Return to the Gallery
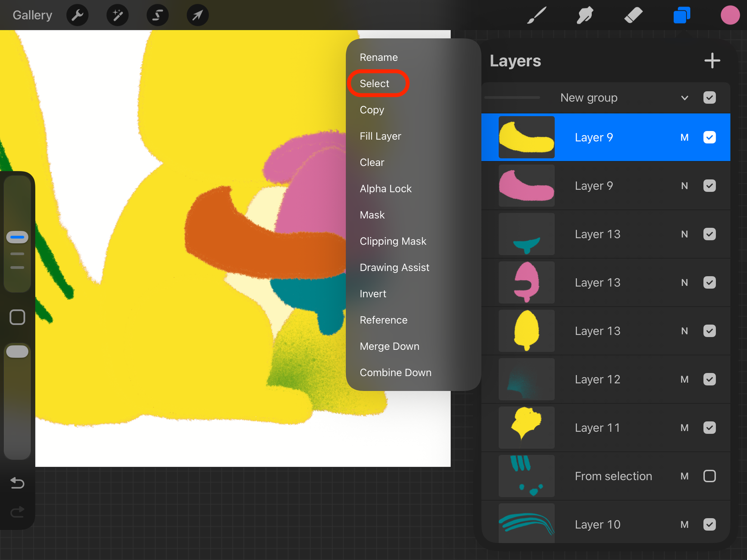Image resolution: width=747 pixels, height=560 pixels. point(32,15)
